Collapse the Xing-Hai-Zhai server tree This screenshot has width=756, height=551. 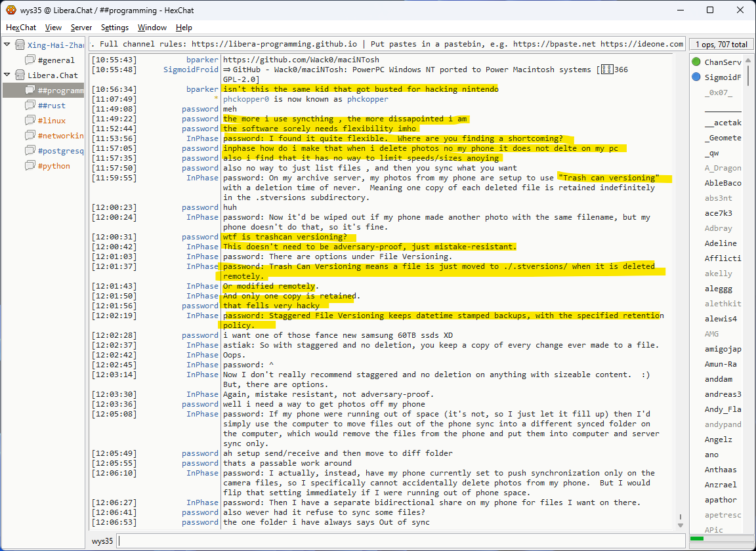7,45
